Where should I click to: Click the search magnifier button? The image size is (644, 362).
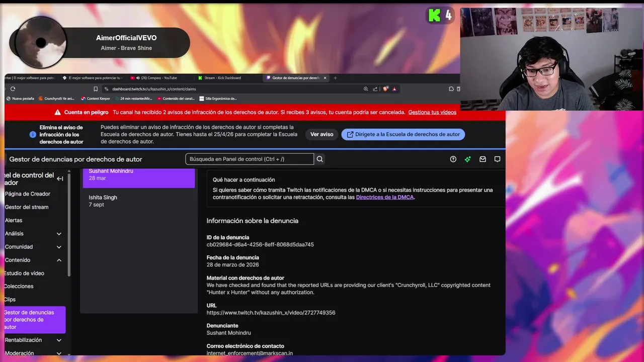click(319, 159)
